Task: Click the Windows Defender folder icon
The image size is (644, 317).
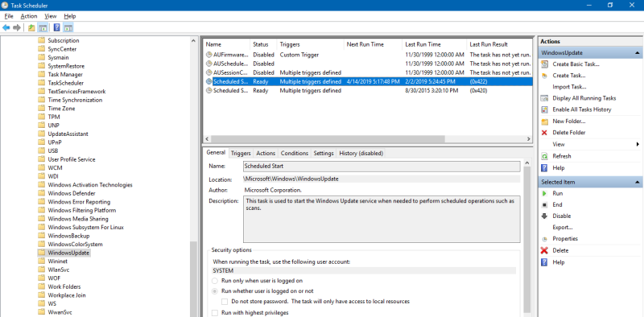Action: tap(41, 193)
